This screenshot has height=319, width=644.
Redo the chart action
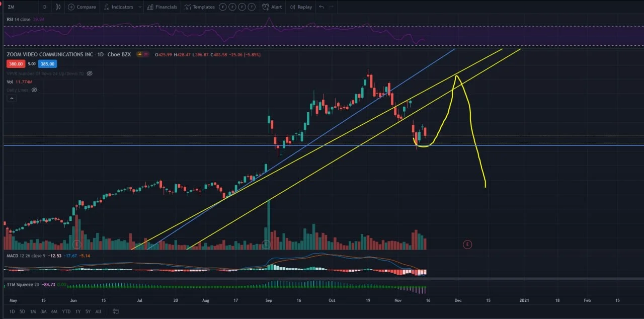[x=332, y=7]
